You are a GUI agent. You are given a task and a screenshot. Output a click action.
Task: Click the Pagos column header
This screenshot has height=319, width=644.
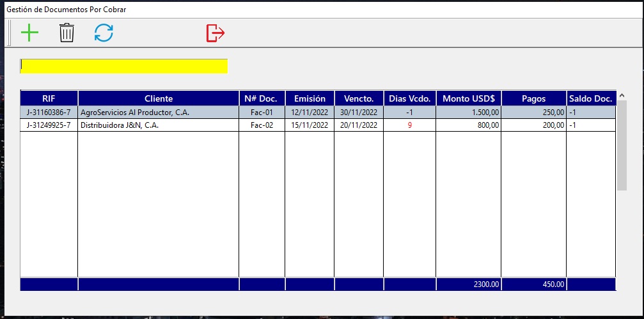[x=534, y=98]
